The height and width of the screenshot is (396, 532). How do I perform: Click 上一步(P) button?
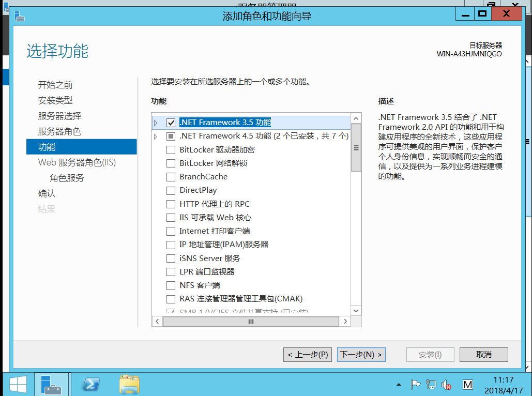308,355
